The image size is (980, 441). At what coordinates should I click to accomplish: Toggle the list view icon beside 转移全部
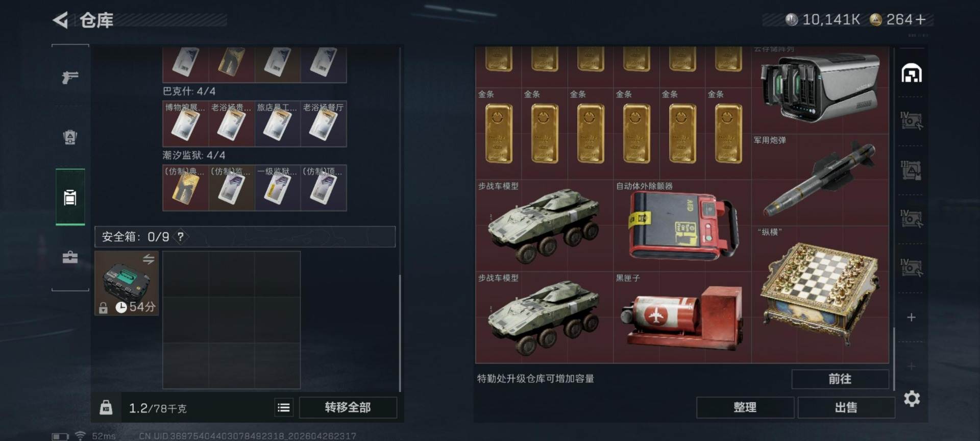(x=284, y=407)
